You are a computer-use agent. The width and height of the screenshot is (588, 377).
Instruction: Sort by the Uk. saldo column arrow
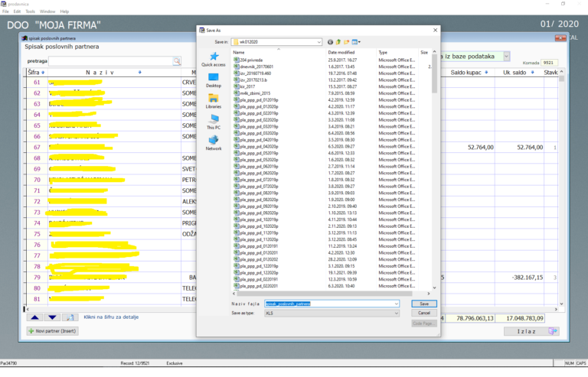coord(533,72)
